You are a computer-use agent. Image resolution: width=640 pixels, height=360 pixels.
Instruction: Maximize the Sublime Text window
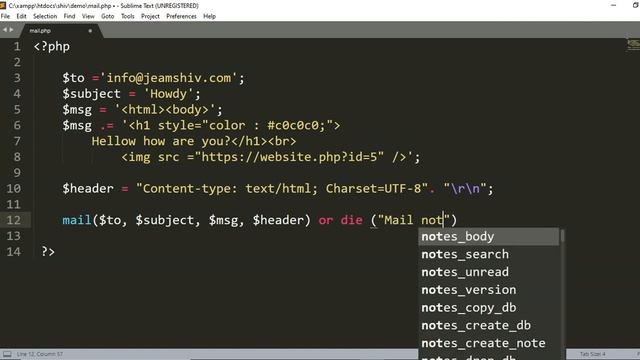click(x=636, y=5)
